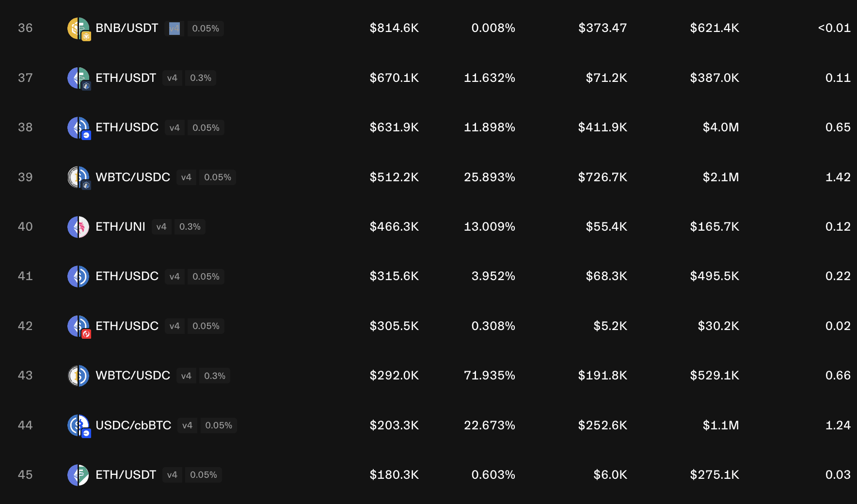
Task: Click the ETH/USDT icon in row 37
Action: 79,79
